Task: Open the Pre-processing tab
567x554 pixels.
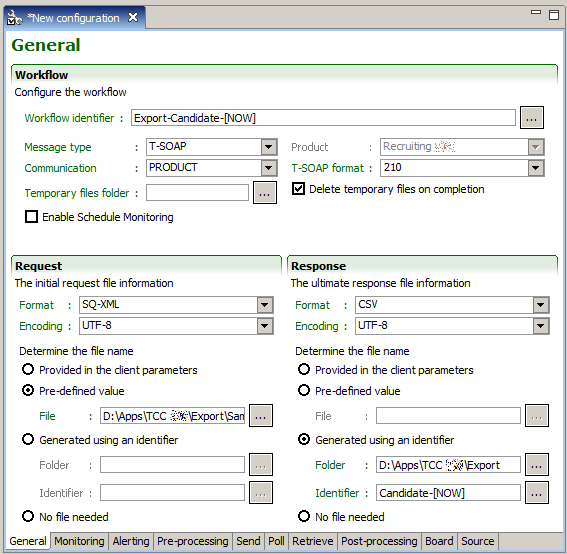Action: pos(193,541)
